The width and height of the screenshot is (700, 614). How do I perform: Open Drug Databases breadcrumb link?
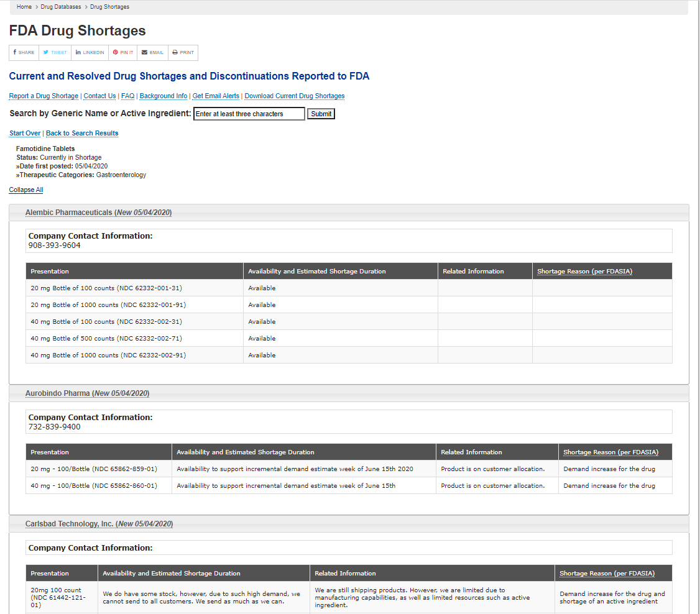pyautogui.click(x=61, y=7)
